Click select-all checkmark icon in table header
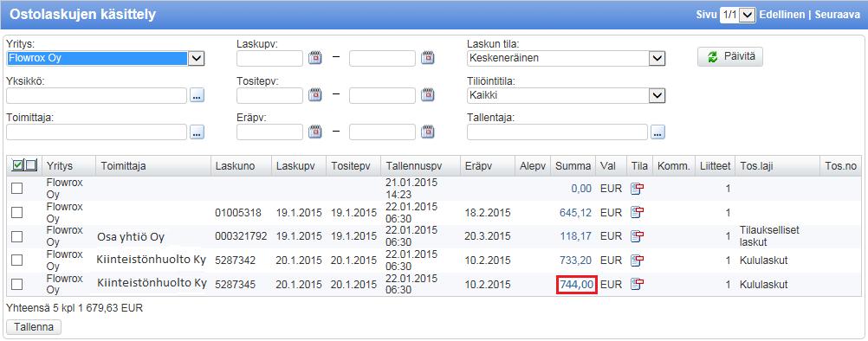This screenshot has height=341, width=868. (x=17, y=165)
